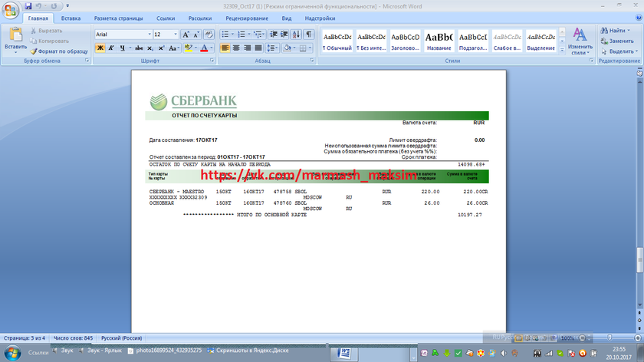Toggle italic (К) formatting
This screenshot has width=644, height=362.
[x=110, y=48]
